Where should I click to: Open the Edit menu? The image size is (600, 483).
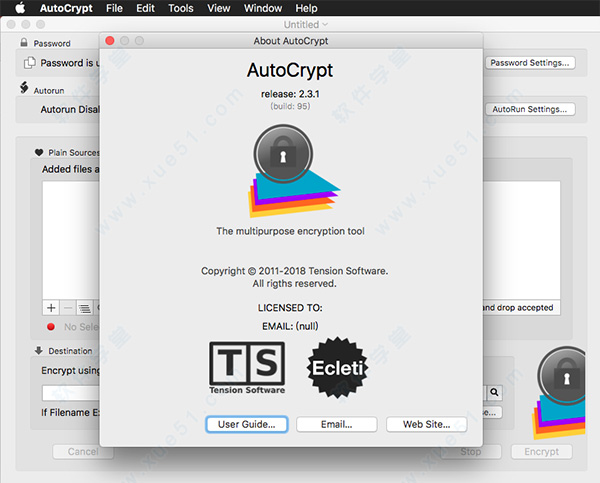pyautogui.click(x=145, y=8)
